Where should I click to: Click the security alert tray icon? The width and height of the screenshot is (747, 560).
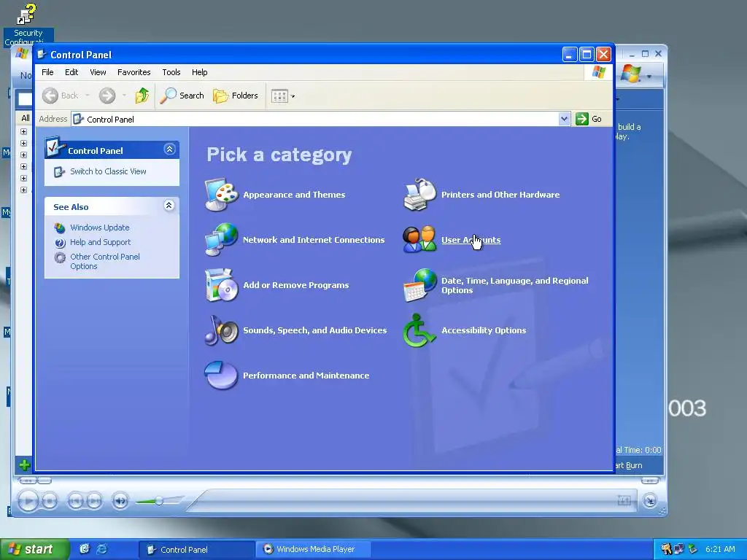[667, 549]
